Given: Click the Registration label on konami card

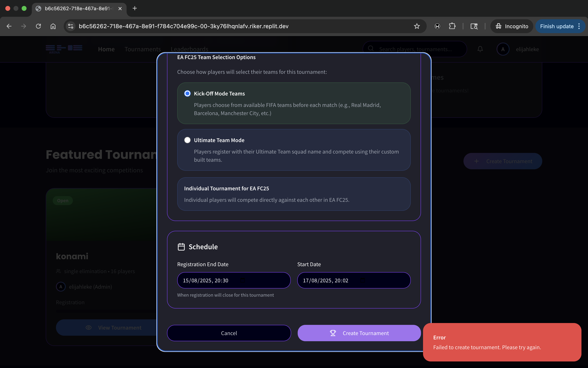Looking at the screenshot, I should [x=70, y=302].
